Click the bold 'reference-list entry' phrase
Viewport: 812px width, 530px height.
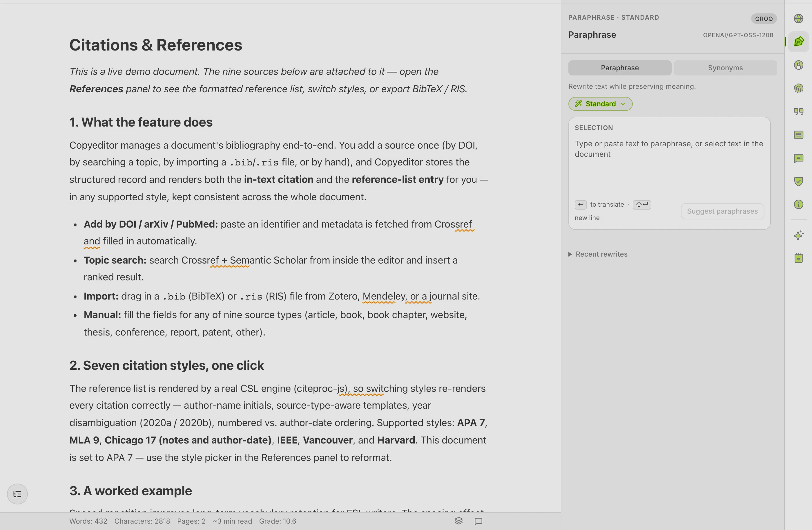click(398, 180)
